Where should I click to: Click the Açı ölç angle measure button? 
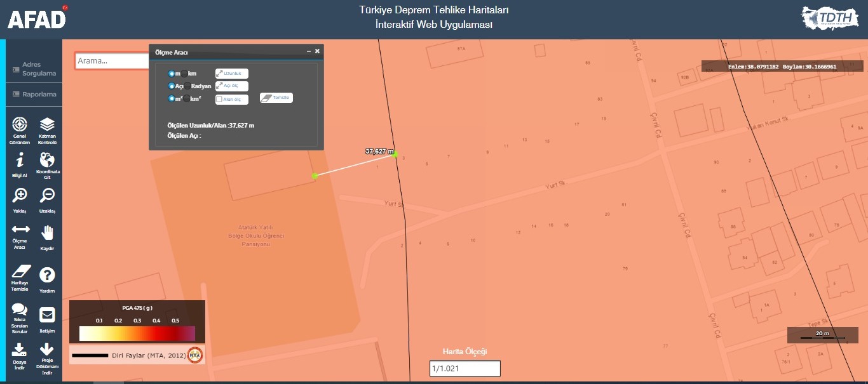click(232, 86)
